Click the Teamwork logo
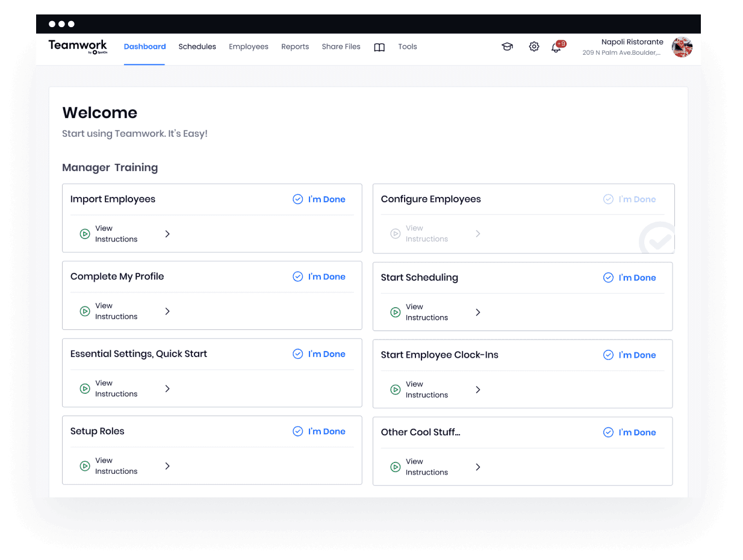The height and width of the screenshot is (560, 743). pos(78,46)
